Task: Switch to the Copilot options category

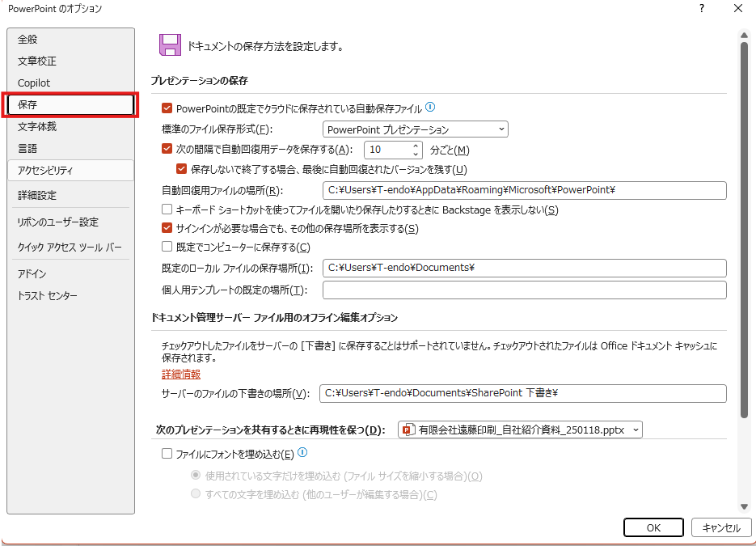Action: (x=34, y=83)
